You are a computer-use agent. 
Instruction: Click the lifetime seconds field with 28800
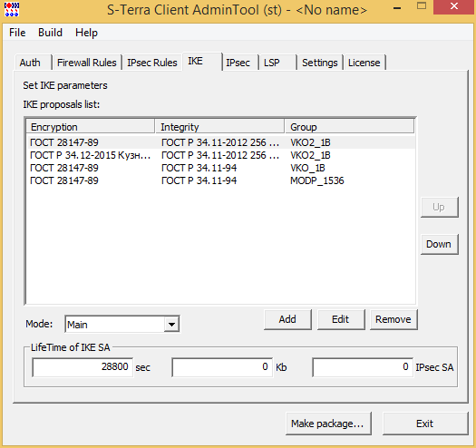[x=83, y=367]
